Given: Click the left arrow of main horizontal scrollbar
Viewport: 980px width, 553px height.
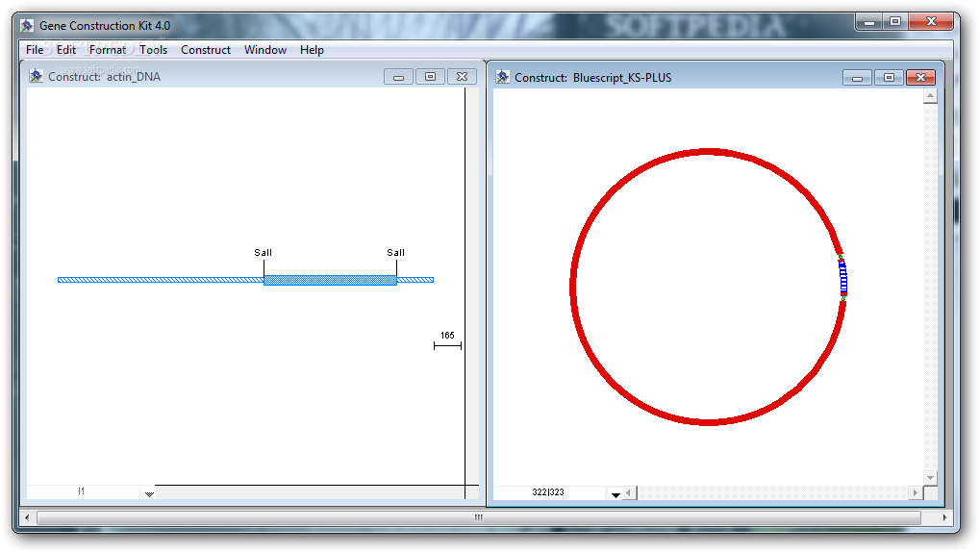Looking at the screenshot, I should click(x=26, y=518).
